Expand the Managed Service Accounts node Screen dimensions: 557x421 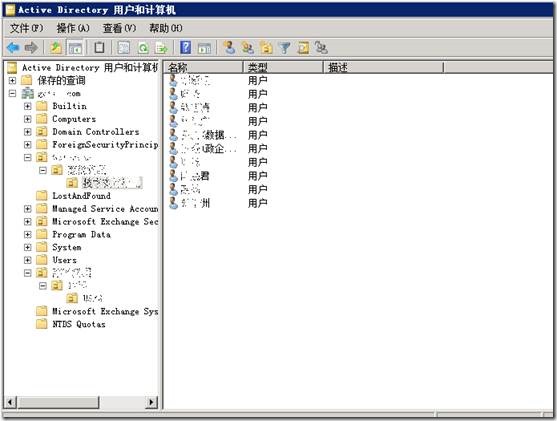[28, 209]
